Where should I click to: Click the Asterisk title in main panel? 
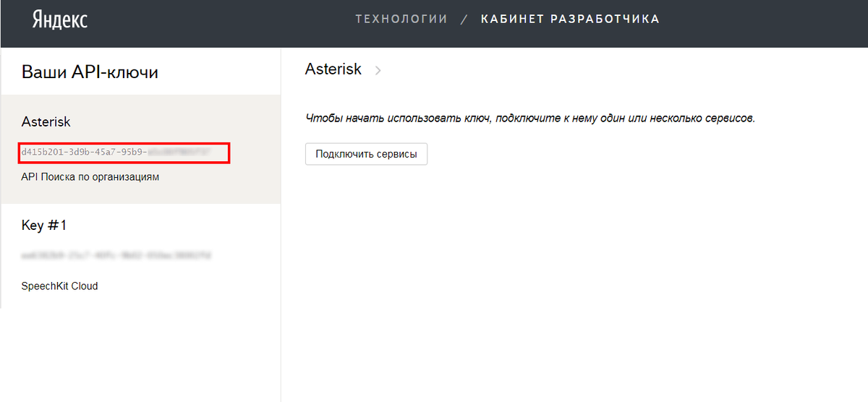(x=333, y=69)
